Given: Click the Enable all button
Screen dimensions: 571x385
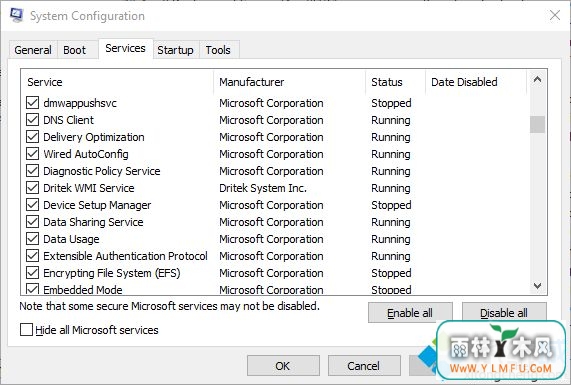Looking at the screenshot, I should 410,313.
